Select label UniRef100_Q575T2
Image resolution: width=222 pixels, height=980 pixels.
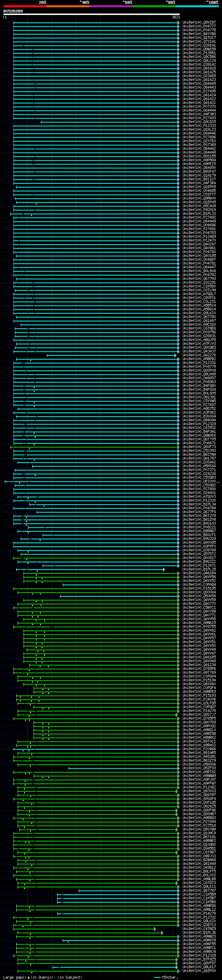[x=199, y=554]
